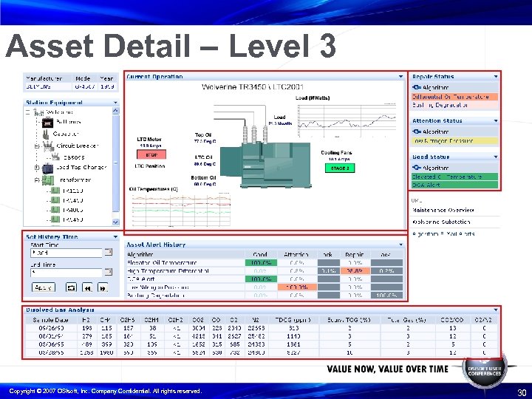Select the Differential Oil Temperature repair alert
Viewport: 532px width, 399px height.
point(454,97)
